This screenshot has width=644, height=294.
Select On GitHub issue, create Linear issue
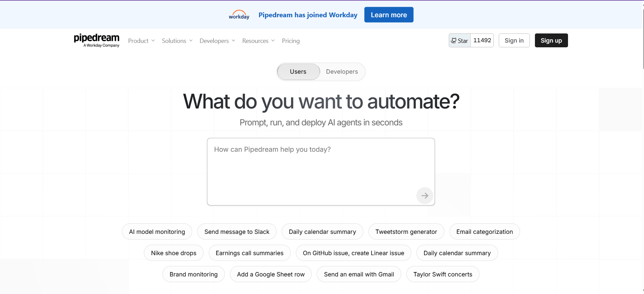(x=354, y=253)
